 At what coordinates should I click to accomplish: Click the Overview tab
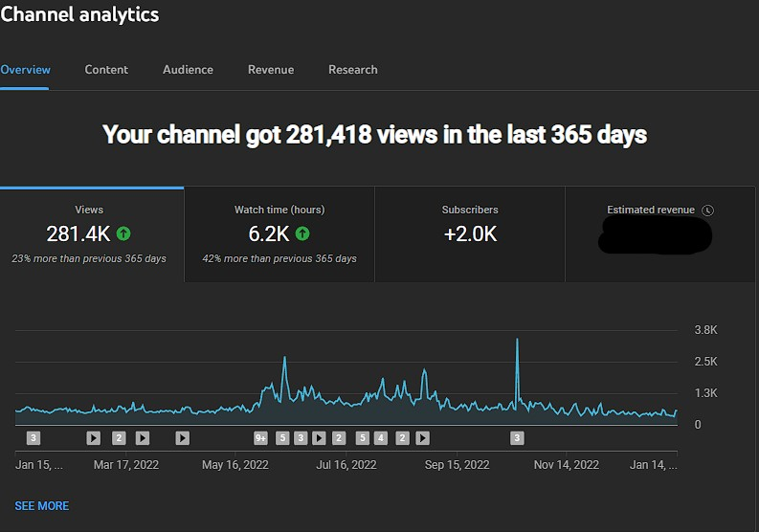point(25,70)
